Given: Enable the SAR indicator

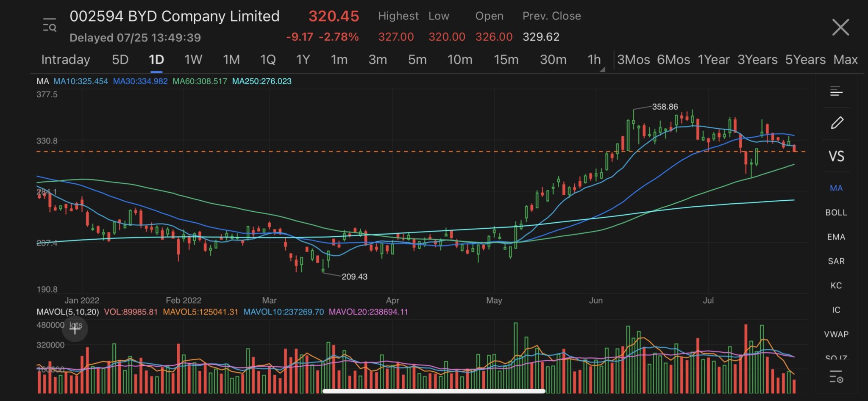Looking at the screenshot, I should pyautogui.click(x=836, y=261).
